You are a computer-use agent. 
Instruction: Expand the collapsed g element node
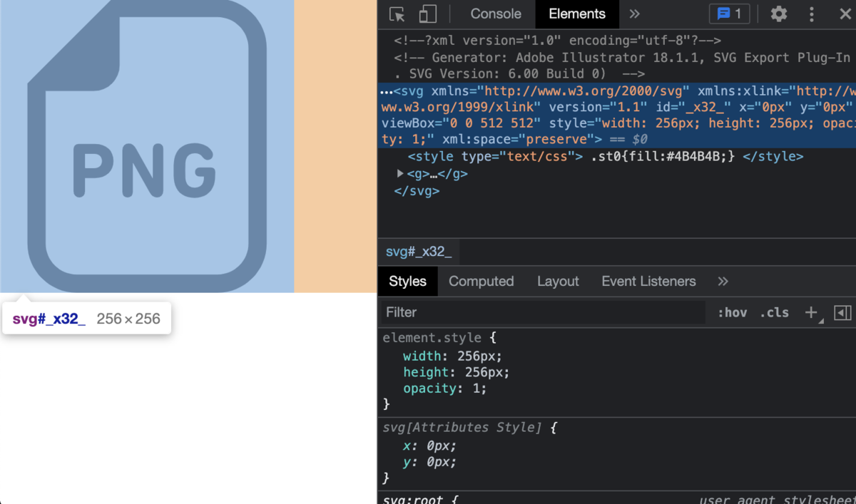(x=400, y=173)
